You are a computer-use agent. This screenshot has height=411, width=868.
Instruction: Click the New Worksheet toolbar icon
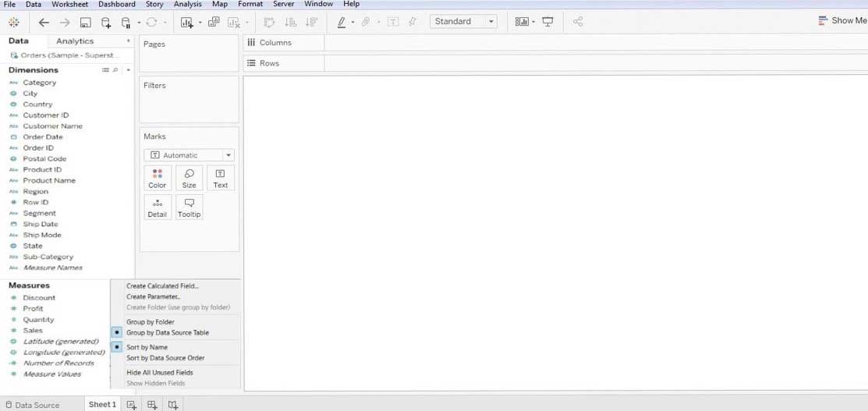point(187,22)
